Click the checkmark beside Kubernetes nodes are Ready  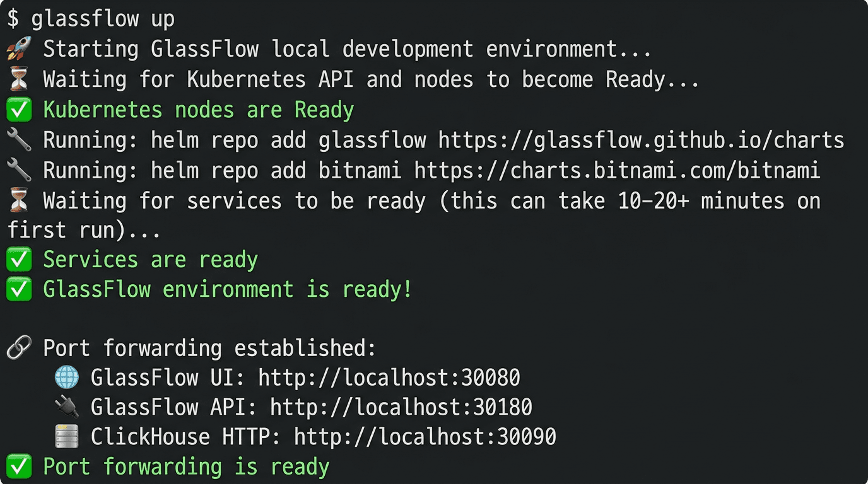18,109
